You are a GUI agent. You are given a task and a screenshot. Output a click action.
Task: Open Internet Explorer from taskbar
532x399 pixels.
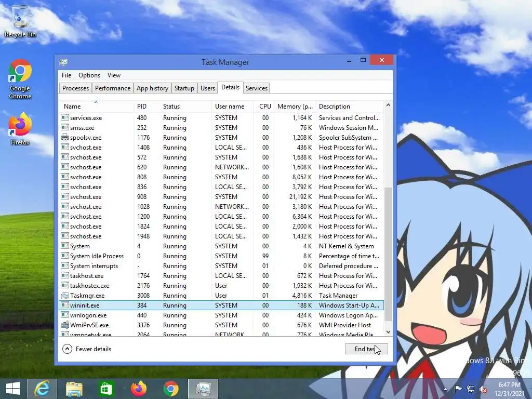pos(42,389)
